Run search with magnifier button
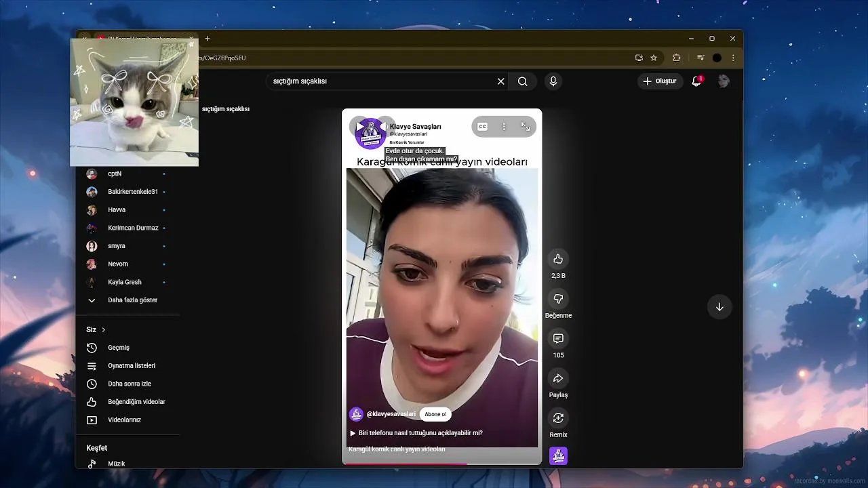The image size is (868, 488). (x=523, y=81)
